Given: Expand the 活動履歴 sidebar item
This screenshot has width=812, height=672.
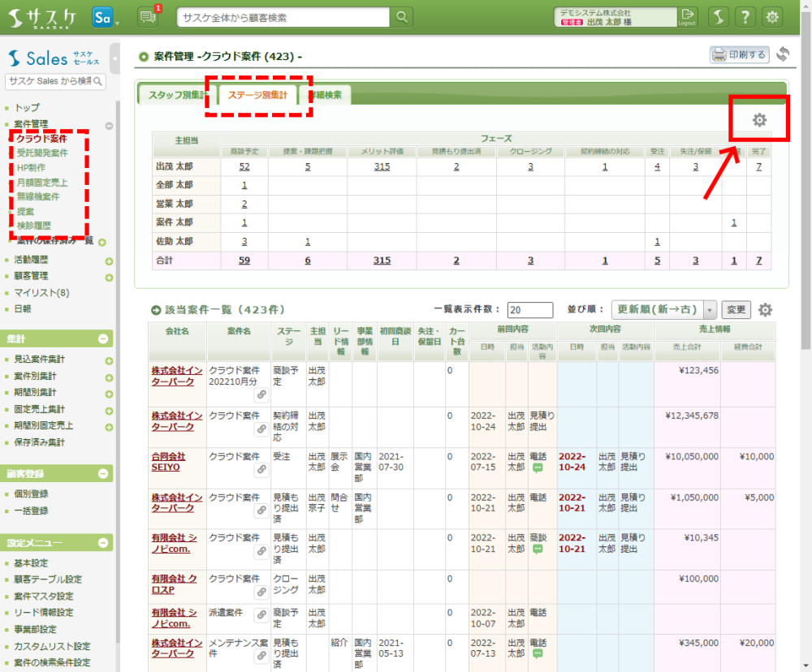Looking at the screenshot, I should (x=109, y=261).
